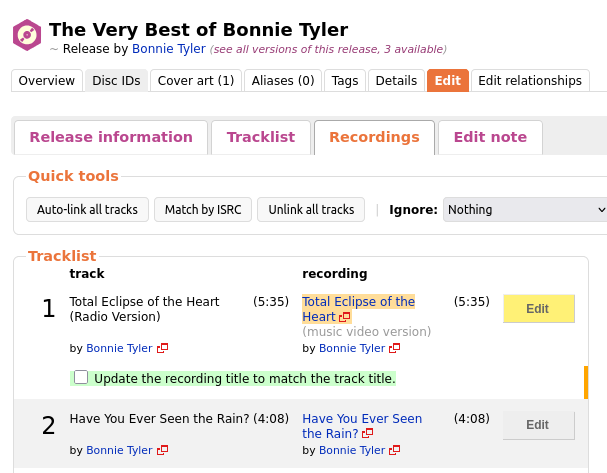The height and width of the screenshot is (473, 607).
Task: Open 'Have You Ever Seen the Rain?' new-window icon
Action: 367,434
